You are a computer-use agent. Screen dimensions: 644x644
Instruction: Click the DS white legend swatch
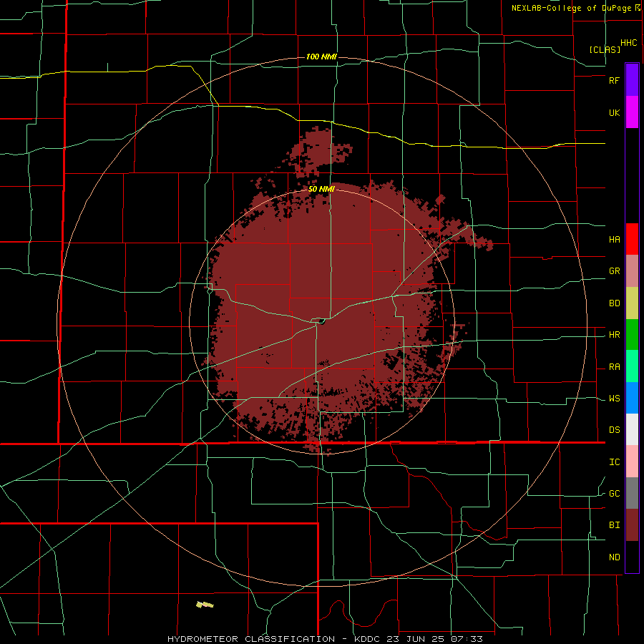tap(632, 429)
